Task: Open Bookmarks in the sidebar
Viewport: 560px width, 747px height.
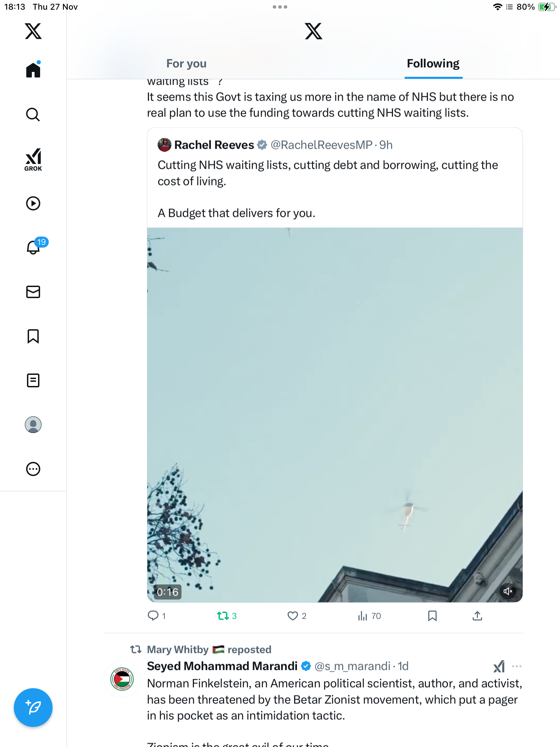Action: tap(33, 336)
